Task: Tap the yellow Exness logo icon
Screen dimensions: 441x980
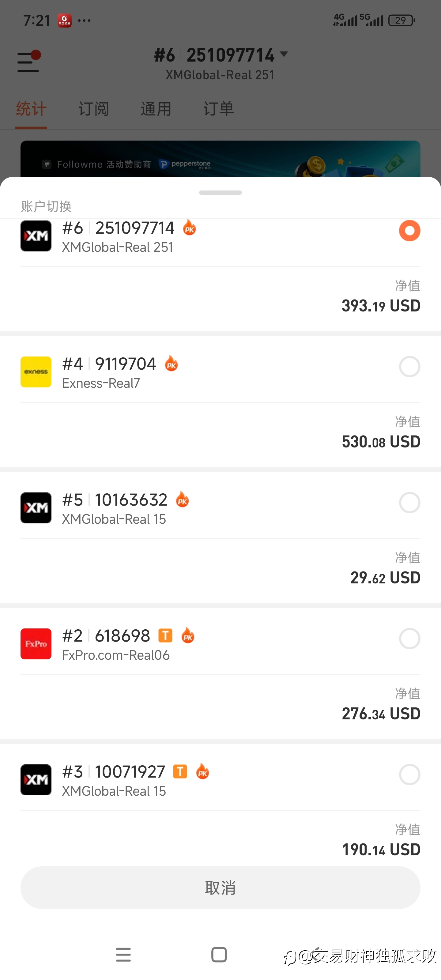Action: [36, 372]
